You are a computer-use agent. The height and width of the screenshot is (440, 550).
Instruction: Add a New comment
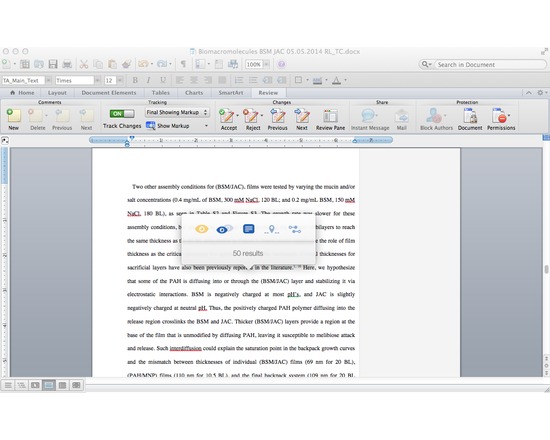13,119
